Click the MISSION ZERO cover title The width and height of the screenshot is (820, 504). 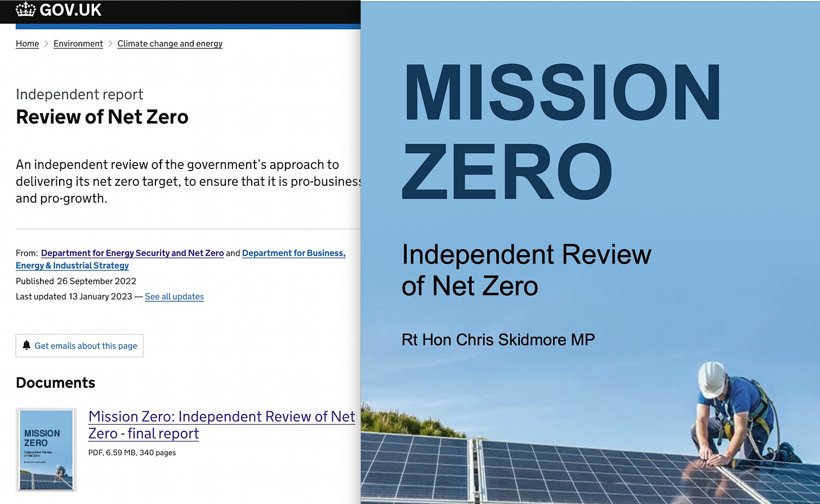pos(561,132)
